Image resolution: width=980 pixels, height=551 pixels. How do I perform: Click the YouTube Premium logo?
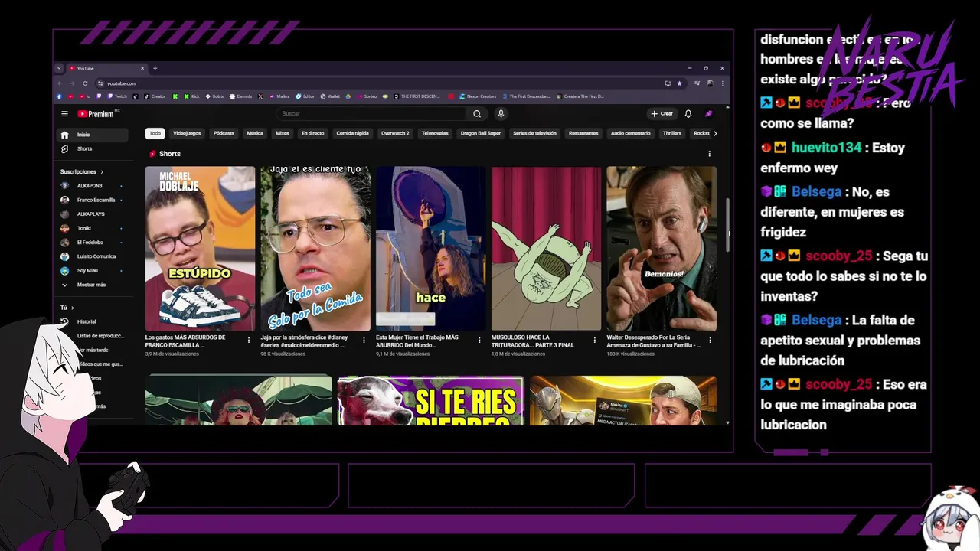click(97, 114)
